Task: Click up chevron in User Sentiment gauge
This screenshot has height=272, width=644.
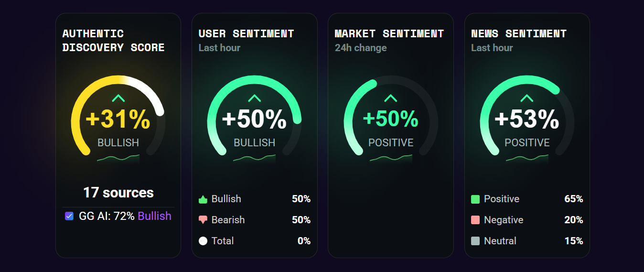Action: (255, 98)
